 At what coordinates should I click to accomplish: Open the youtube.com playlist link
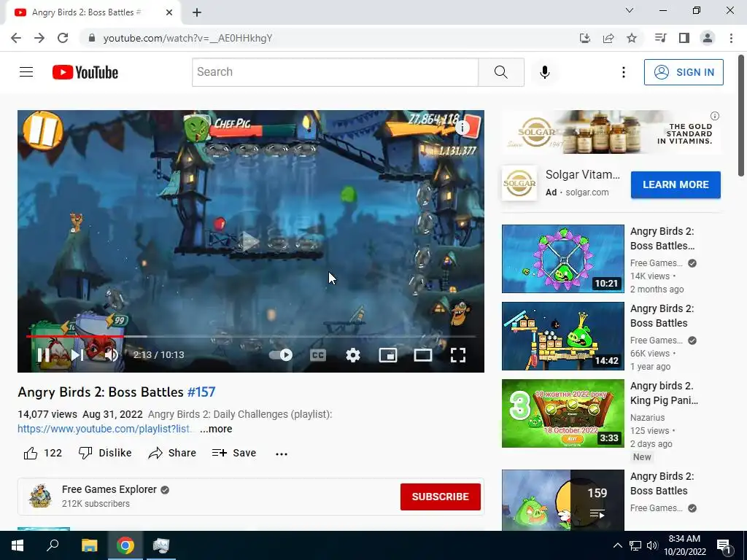tap(104, 429)
